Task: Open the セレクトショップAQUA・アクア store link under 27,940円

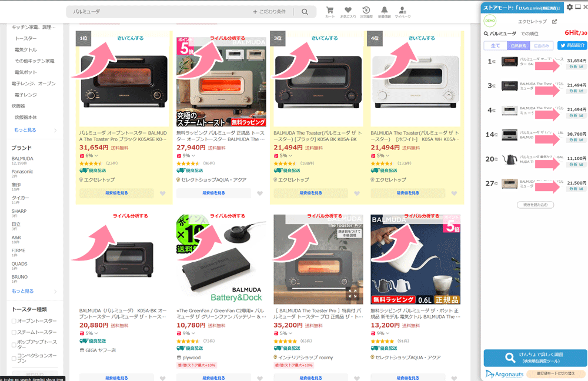Action: (x=214, y=180)
